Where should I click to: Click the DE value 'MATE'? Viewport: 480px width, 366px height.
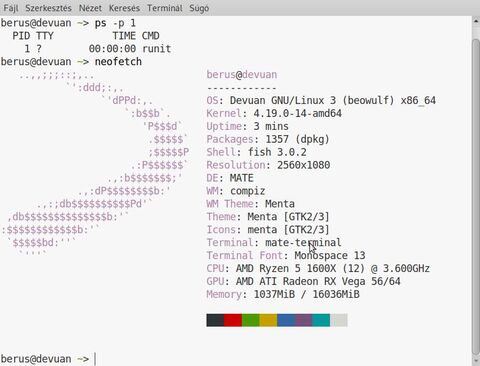[242, 178]
